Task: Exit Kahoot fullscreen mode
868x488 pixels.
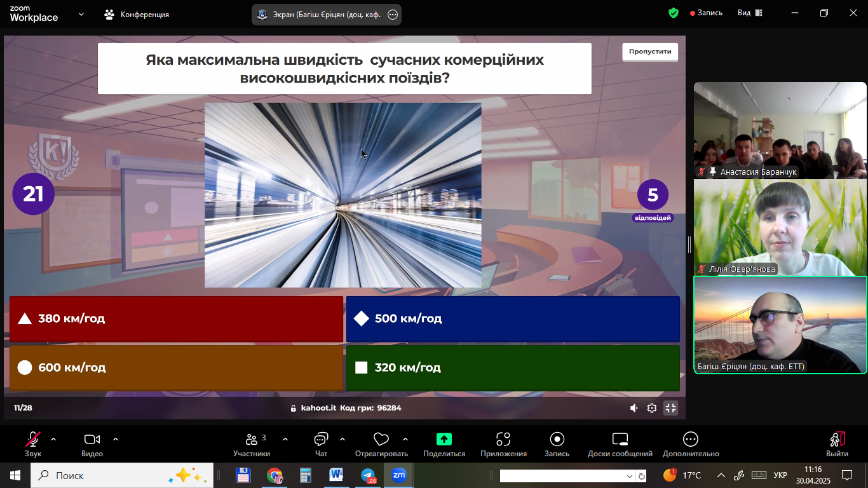Action: click(670, 408)
